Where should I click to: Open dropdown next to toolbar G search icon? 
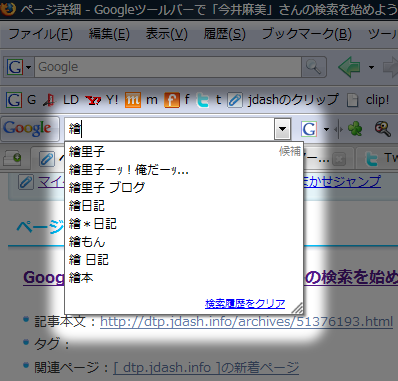(326, 129)
